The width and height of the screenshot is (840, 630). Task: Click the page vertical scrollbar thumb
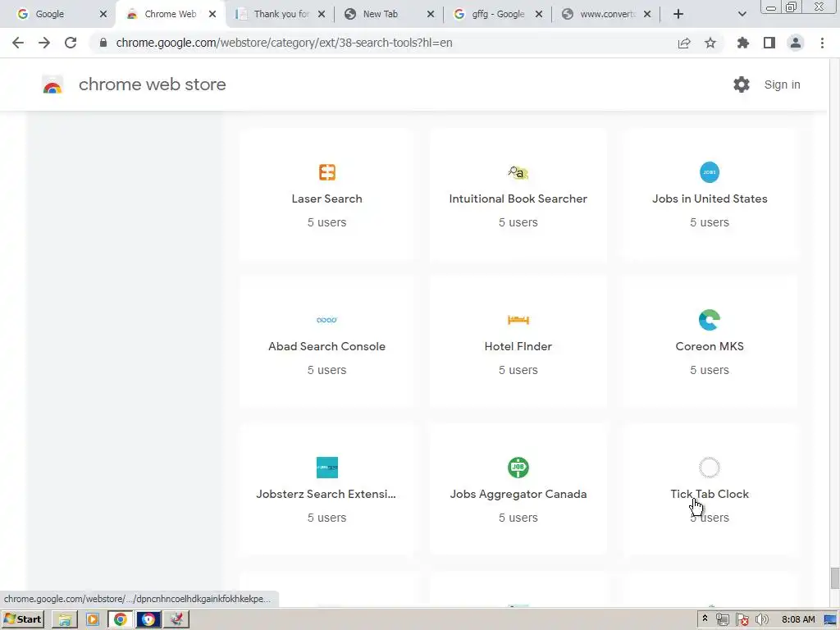pos(834,578)
